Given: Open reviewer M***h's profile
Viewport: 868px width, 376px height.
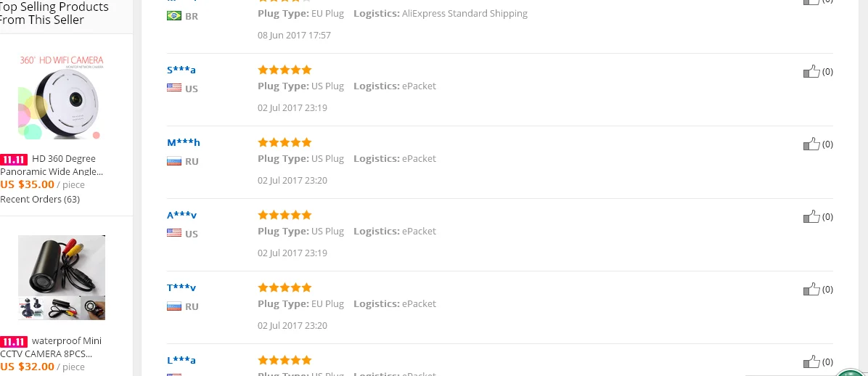Looking at the screenshot, I should 184,142.
